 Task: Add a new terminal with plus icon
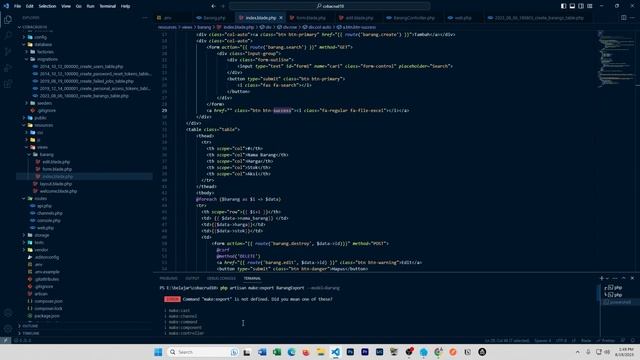pos(602,278)
